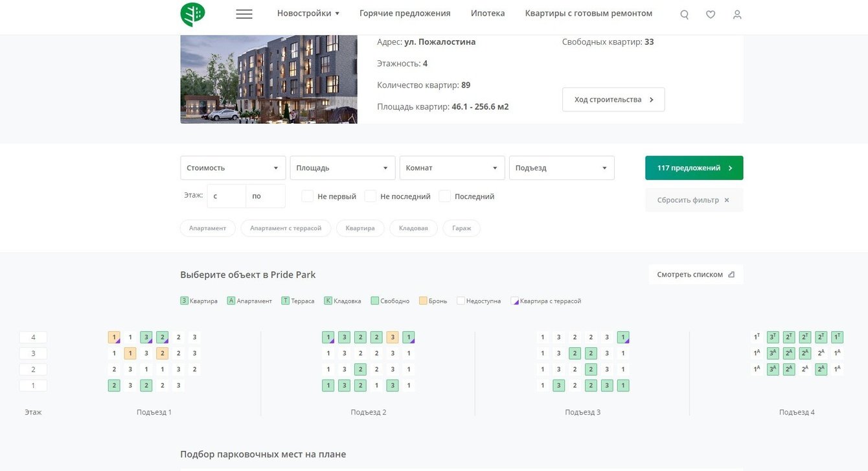Click the X on Сбросить фильтр

point(727,200)
